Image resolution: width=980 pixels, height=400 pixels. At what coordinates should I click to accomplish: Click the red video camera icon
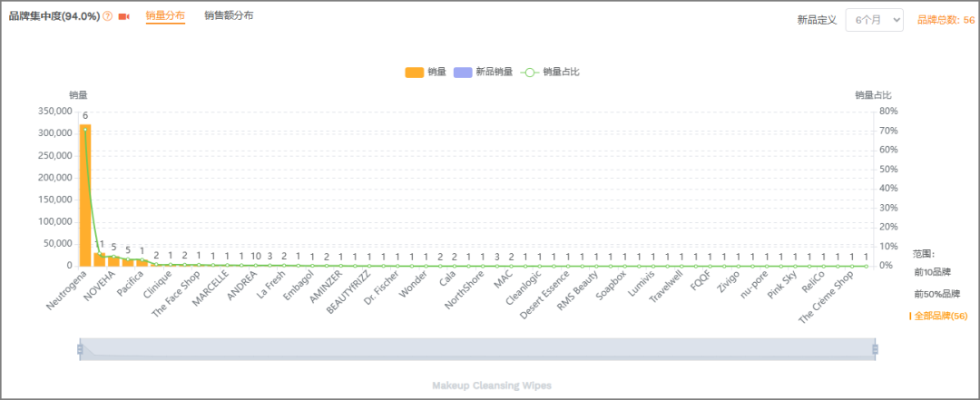click(124, 17)
